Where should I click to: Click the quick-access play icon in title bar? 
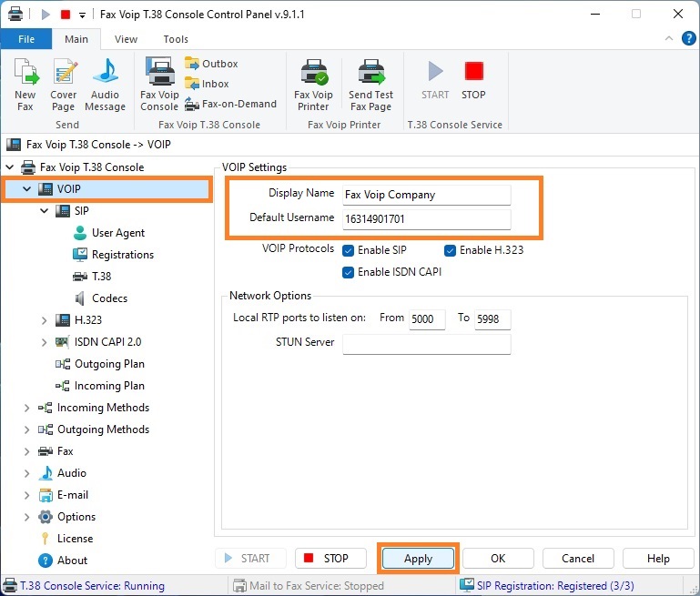pyautogui.click(x=46, y=15)
